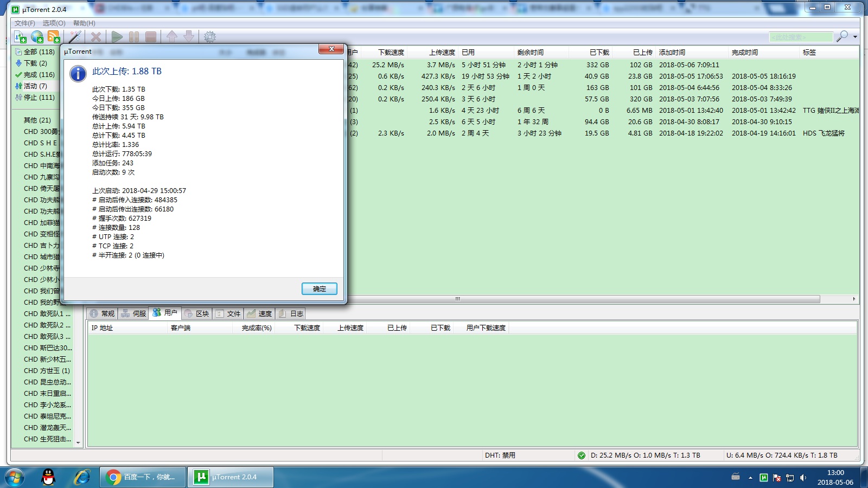Select 其他 (21) label in sidebar

(x=37, y=120)
